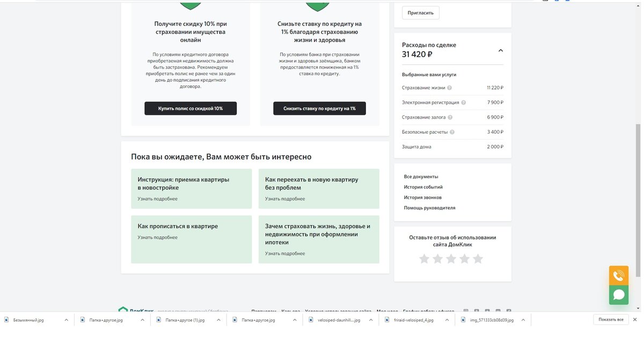Show all downloads with Показать все
This screenshot has height=349, width=644.
tap(611, 319)
